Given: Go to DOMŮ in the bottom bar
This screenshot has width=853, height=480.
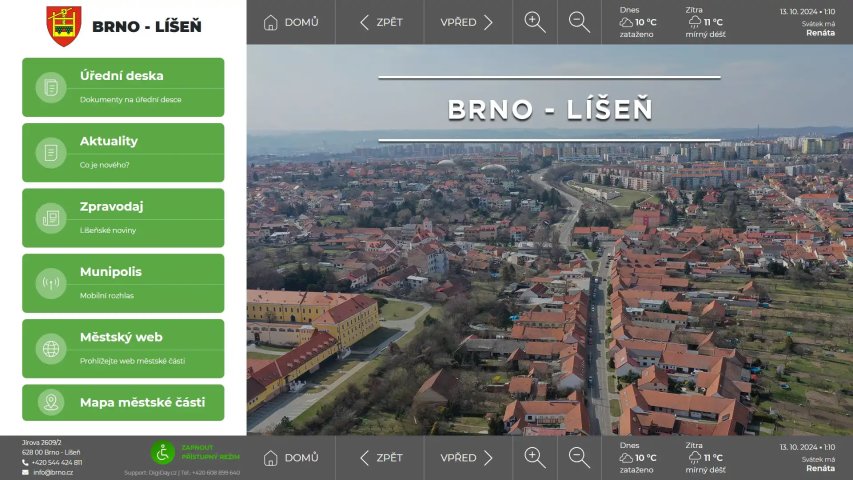Looking at the screenshot, I should (x=291, y=458).
